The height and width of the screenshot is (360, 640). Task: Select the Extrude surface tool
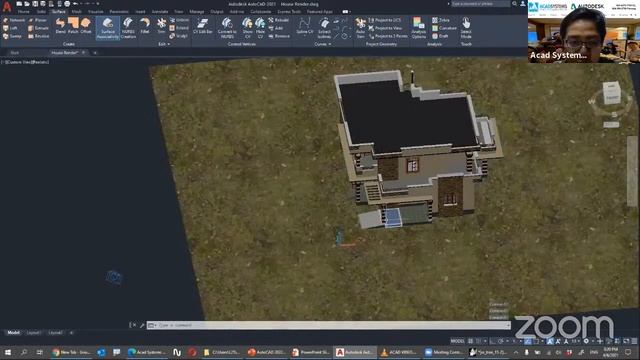38,28
